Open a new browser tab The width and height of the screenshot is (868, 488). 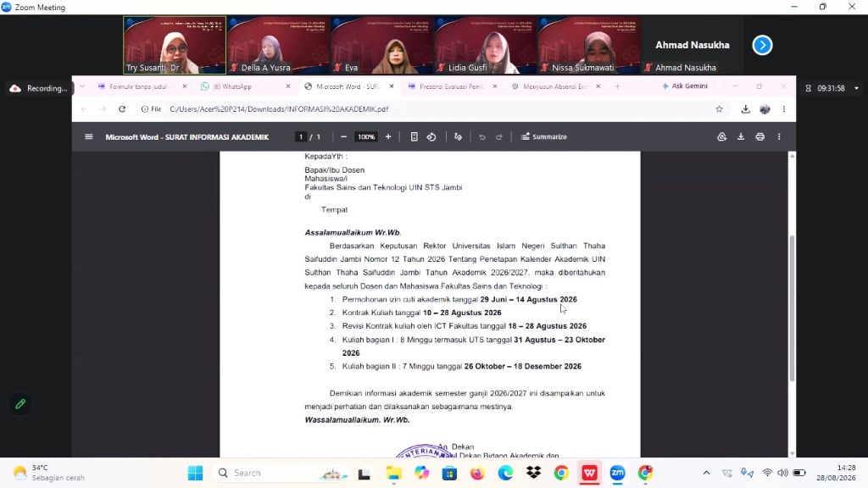click(x=617, y=86)
